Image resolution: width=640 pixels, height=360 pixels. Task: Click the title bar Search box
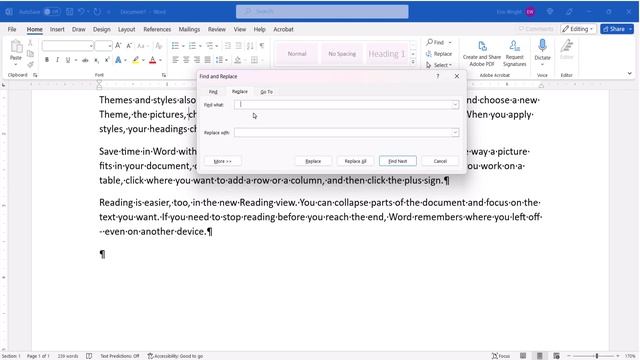click(x=322, y=11)
